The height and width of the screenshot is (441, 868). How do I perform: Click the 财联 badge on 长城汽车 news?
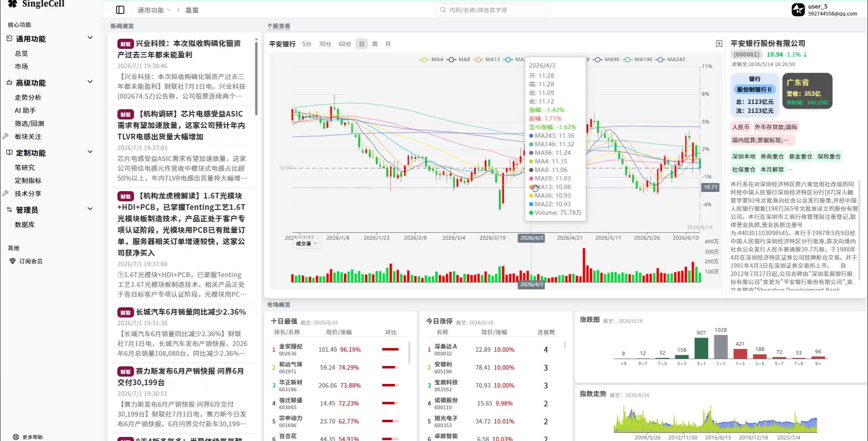pyautogui.click(x=126, y=313)
